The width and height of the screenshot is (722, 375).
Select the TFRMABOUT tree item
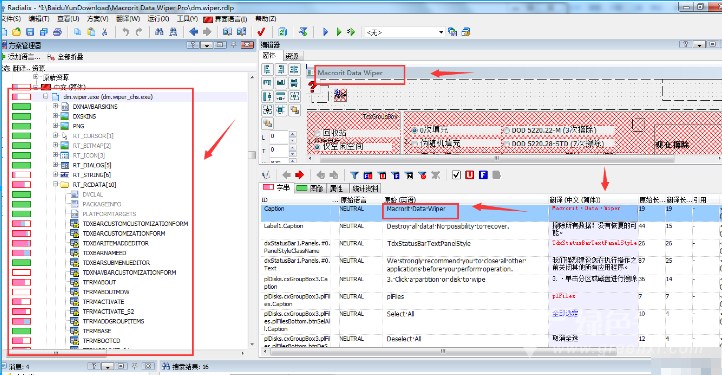[x=99, y=282]
